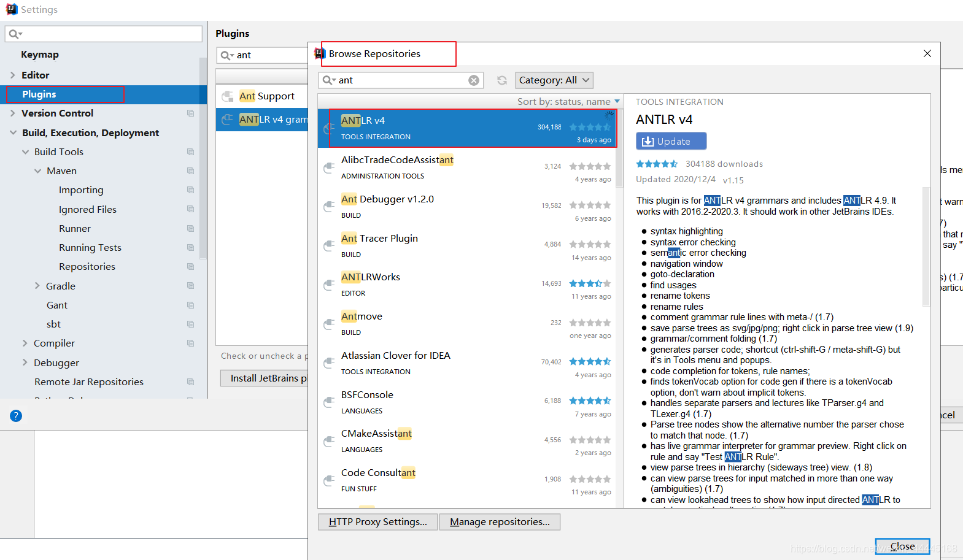This screenshot has height=560, width=963.
Task: Select Ant Tracer Plugin entry
Action: tap(468, 246)
